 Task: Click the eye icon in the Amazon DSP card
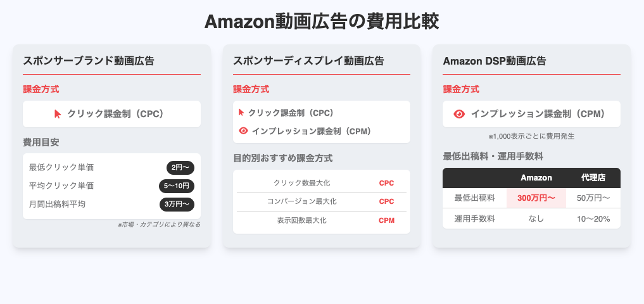coord(459,114)
